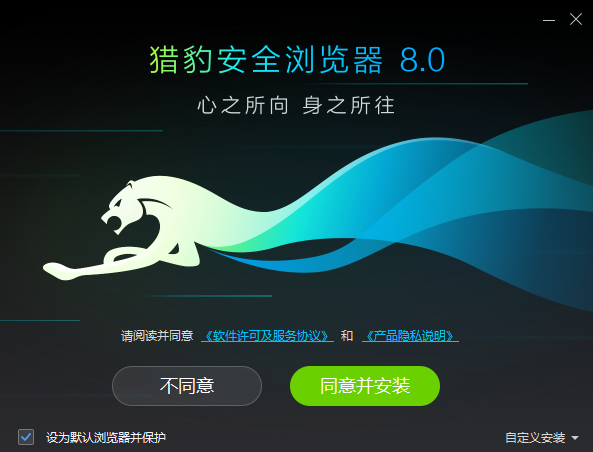Viewport: 593px width, 452px height.
Task: Toggle 设为默认浏览器并保护 via its label
Action: 106,438
